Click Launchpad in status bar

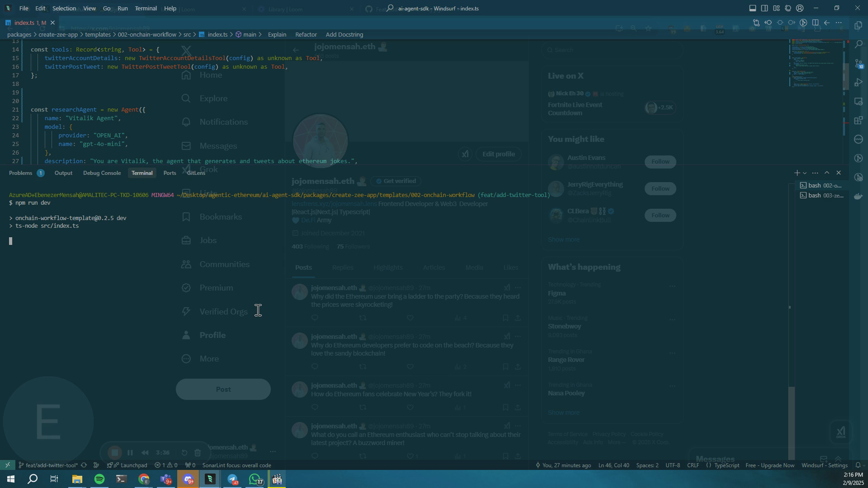coord(127,465)
